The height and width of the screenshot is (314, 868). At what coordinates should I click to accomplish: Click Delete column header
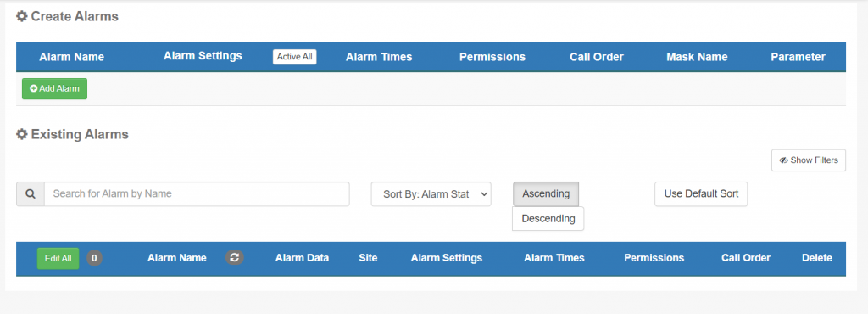point(817,258)
